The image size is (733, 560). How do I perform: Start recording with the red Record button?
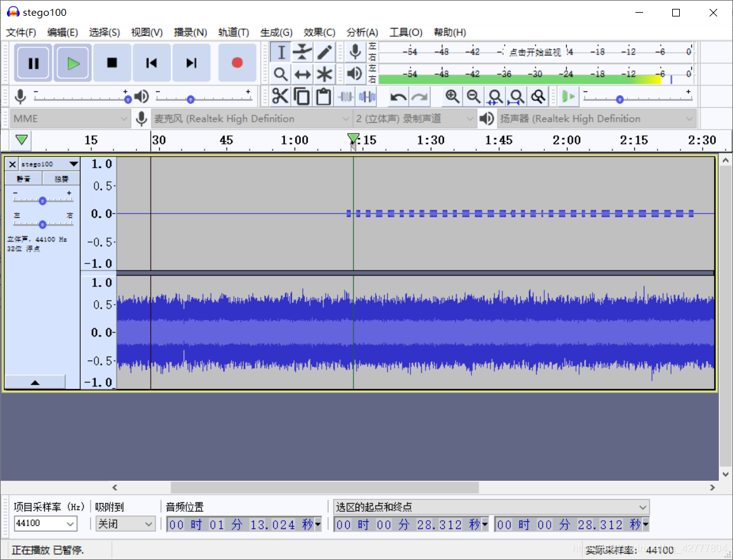coord(237,63)
